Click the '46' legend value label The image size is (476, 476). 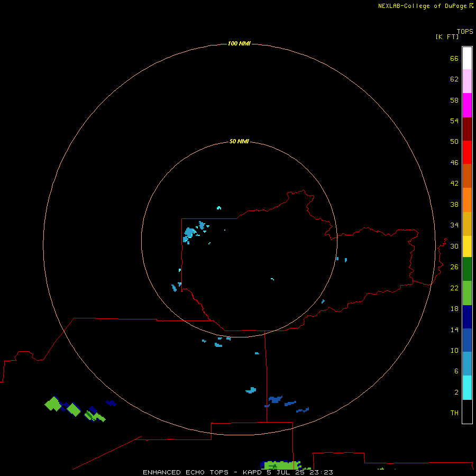click(454, 163)
